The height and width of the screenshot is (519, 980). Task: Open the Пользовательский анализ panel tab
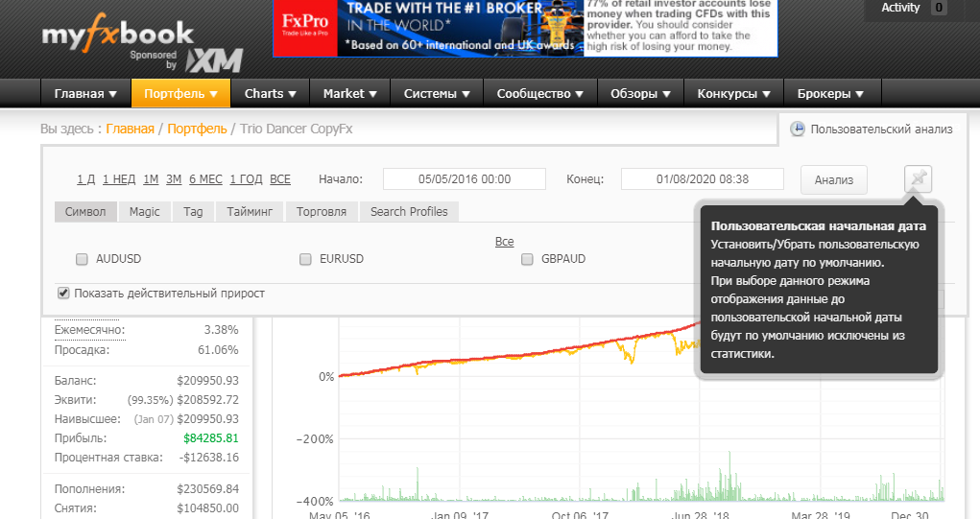tap(873, 130)
